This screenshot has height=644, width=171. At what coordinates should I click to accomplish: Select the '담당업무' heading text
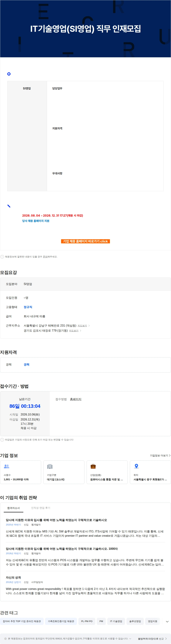pos(57,89)
